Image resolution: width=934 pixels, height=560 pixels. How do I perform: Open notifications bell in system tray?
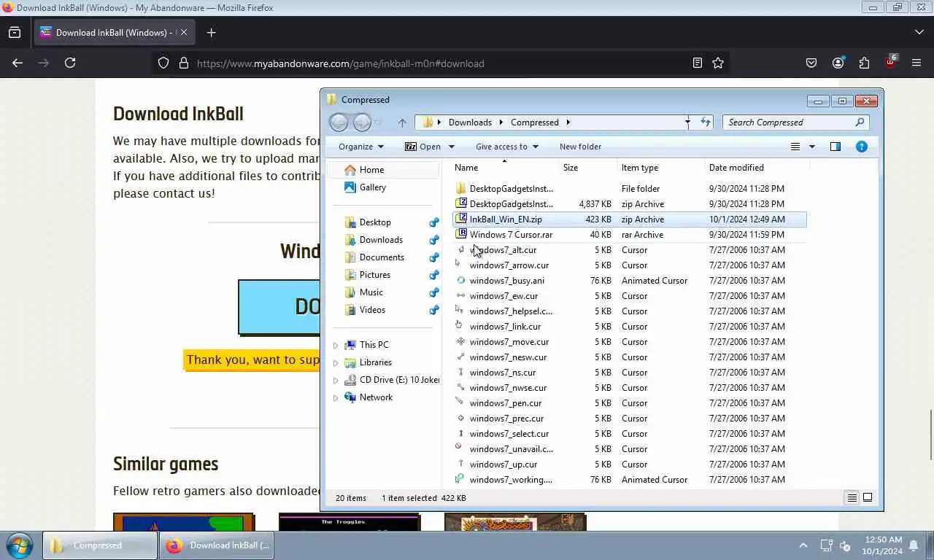tap(914, 545)
